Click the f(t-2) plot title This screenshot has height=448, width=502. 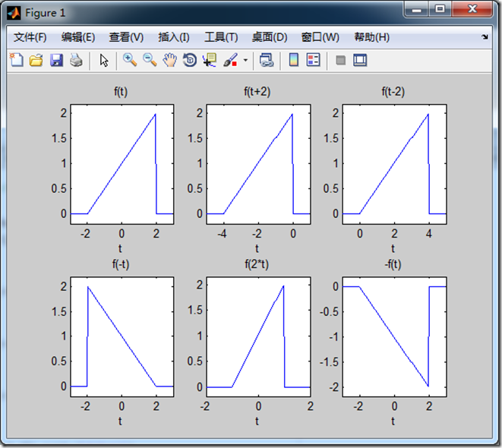(393, 92)
